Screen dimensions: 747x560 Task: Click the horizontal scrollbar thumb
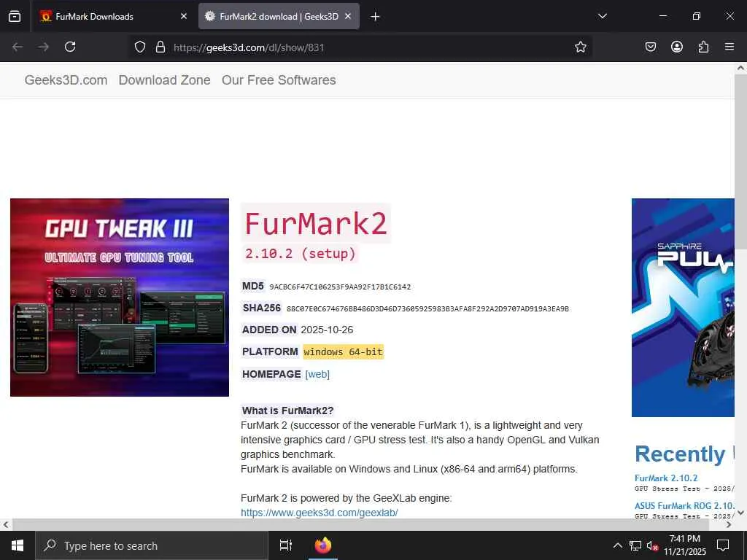click(x=360, y=525)
